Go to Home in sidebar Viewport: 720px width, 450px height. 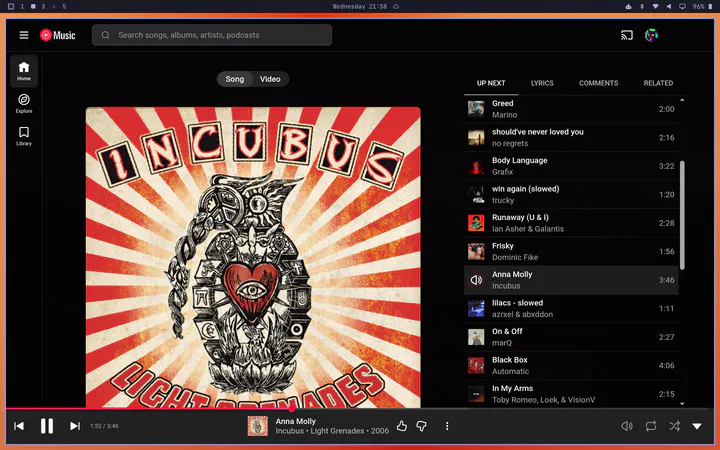click(x=24, y=71)
